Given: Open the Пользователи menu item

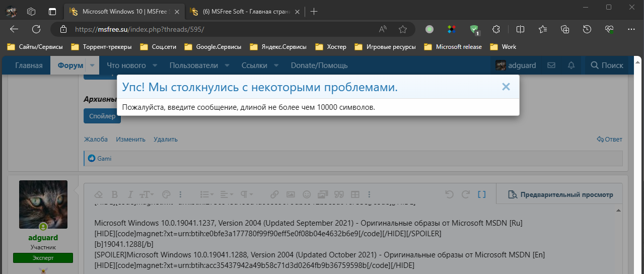Looking at the screenshot, I should [x=194, y=65].
